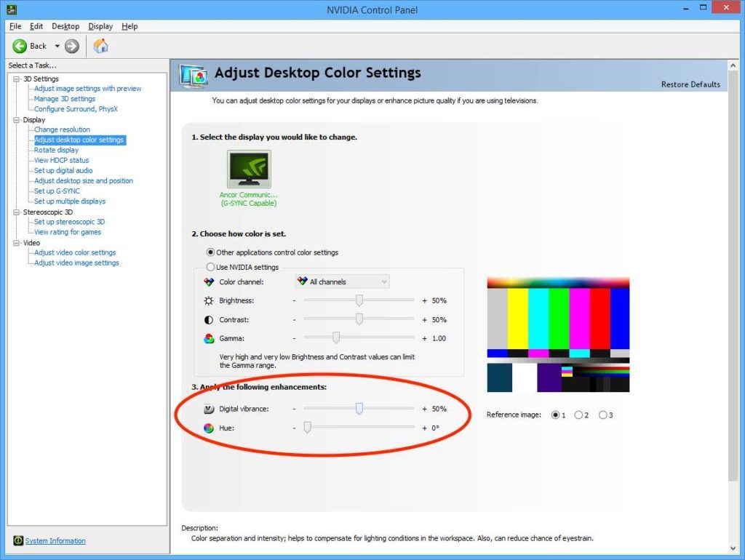Screen dimensions: 745x560
Task: Click Restore Defaults
Action: [x=690, y=84]
